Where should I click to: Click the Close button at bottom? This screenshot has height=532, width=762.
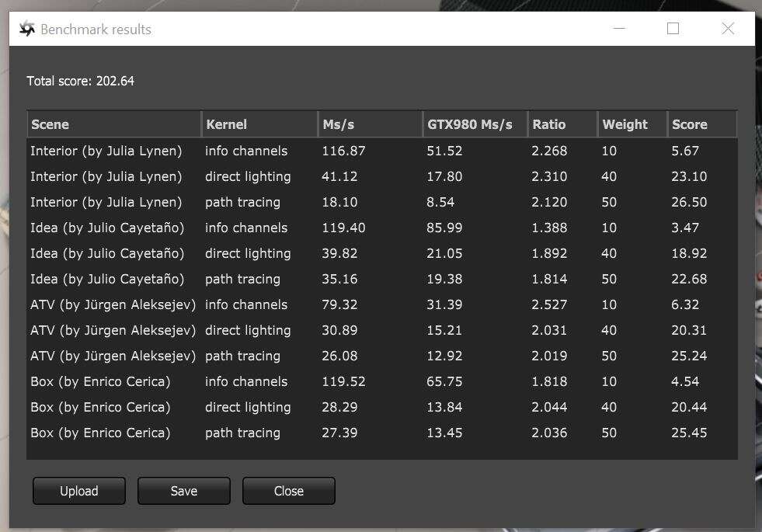[x=288, y=491]
